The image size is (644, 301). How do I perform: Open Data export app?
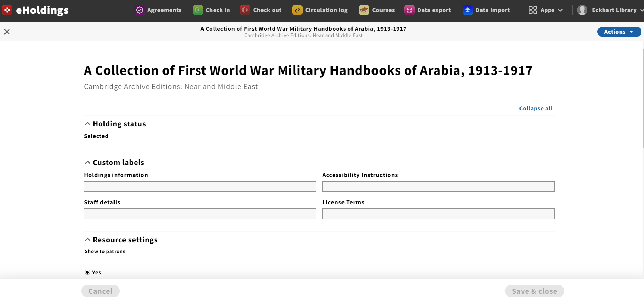[428, 10]
